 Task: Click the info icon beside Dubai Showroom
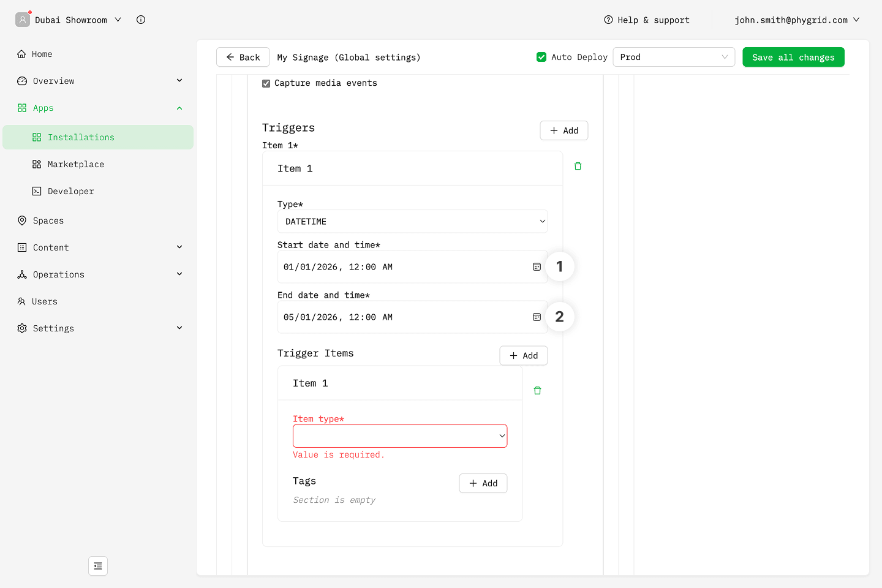pyautogui.click(x=141, y=20)
